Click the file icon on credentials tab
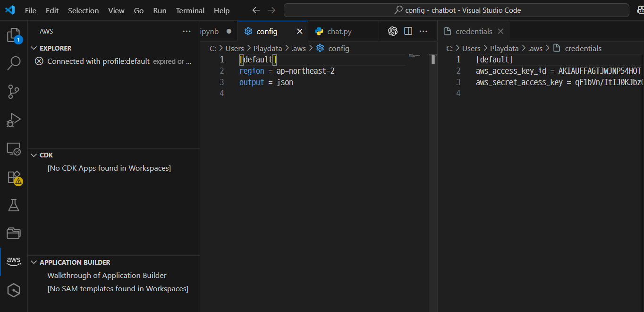This screenshot has width=644, height=312. tap(448, 31)
